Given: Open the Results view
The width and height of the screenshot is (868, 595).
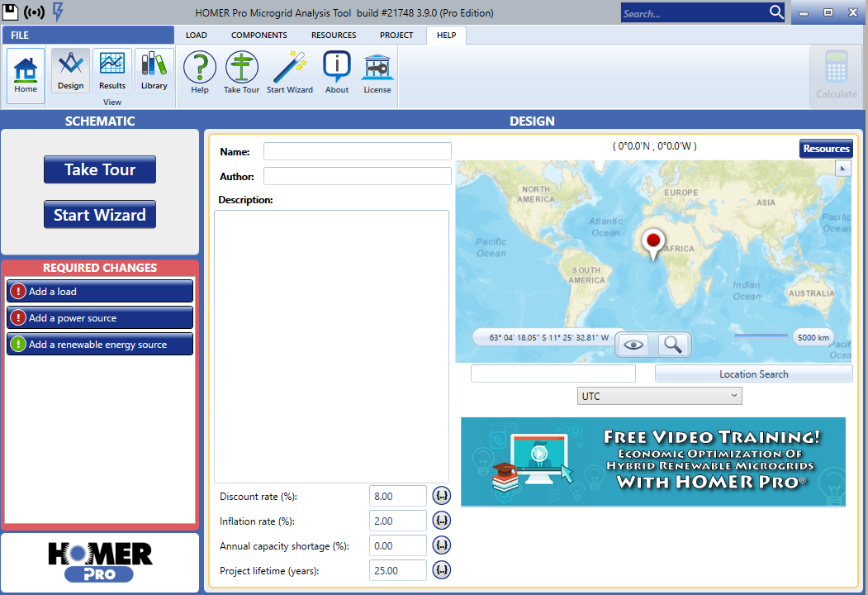Looking at the screenshot, I should [112, 70].
